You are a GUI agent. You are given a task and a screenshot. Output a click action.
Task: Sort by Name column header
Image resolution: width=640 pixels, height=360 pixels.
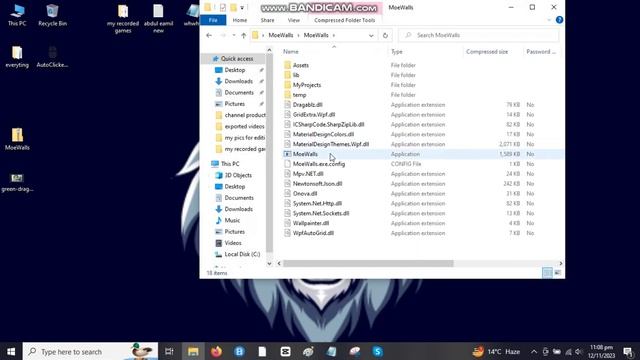click(x=291, y=52)
